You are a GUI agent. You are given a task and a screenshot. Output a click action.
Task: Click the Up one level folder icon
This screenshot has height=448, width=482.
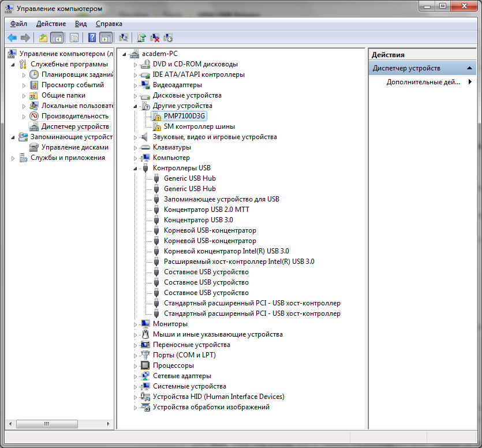tap(43, 38)
